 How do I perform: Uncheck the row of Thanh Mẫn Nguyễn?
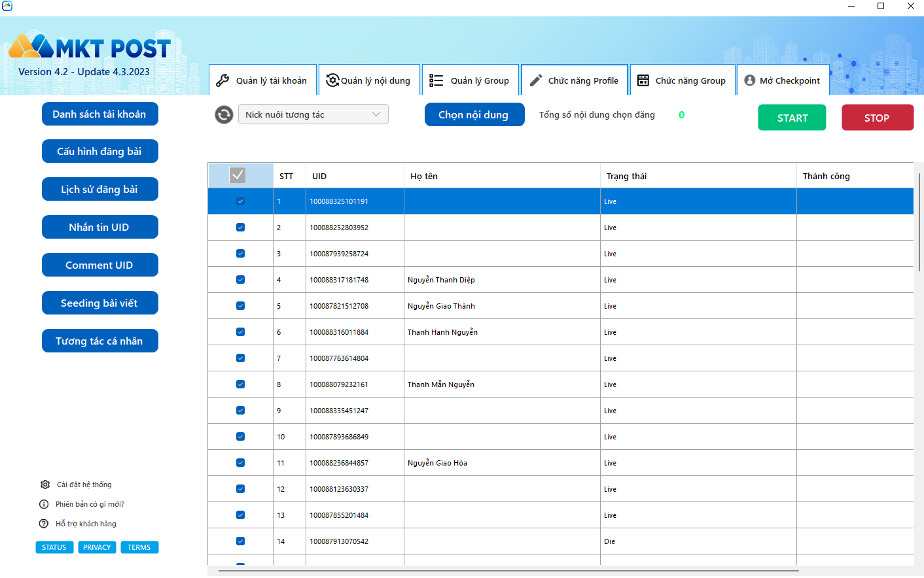[240, 384]
